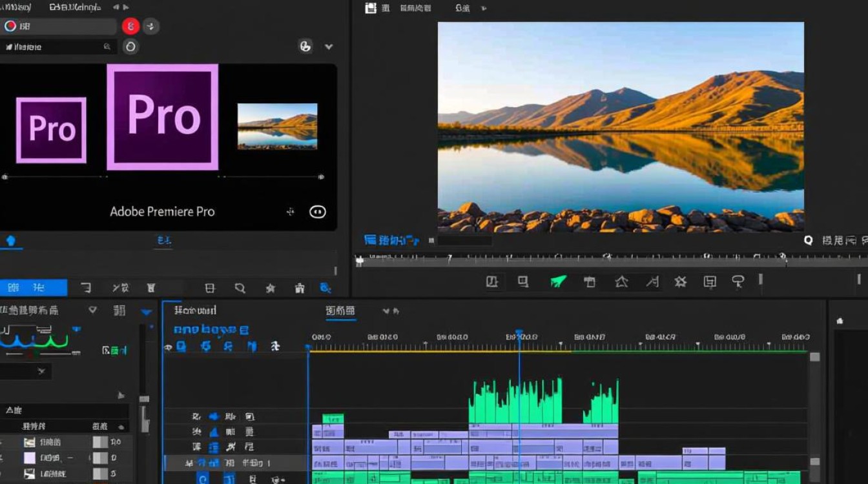Click the white magnifier icon below the landscape preview

coord(808,240)
